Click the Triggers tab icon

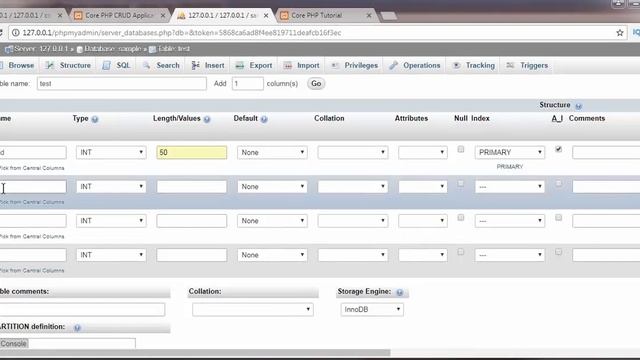pos(510,65)
